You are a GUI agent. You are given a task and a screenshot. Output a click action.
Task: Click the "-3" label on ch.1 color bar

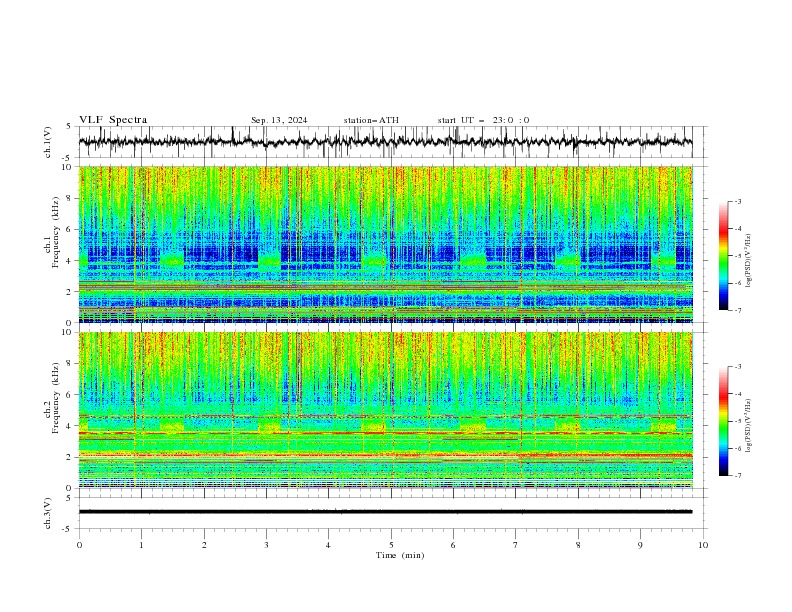click(738, 201)
